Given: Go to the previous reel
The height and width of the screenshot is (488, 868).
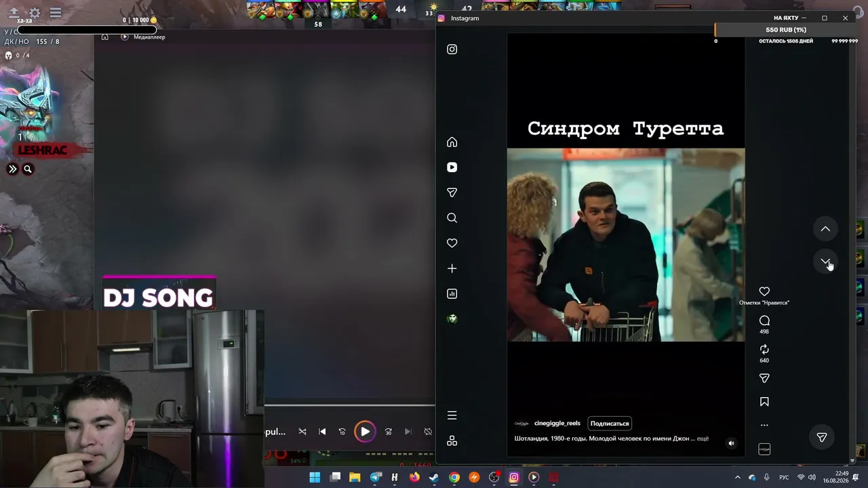Looking at the screenshot, I should 825,229.
